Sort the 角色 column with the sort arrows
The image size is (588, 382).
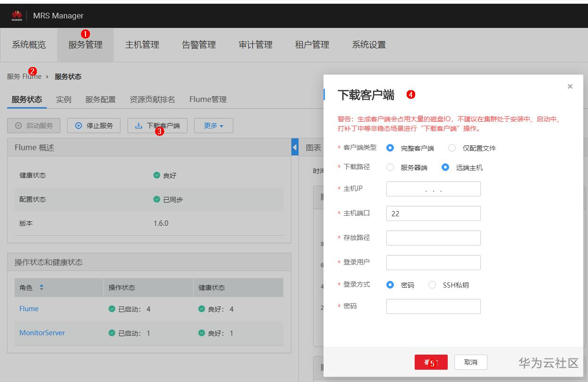pyautogui.click(x=42, y=287)
